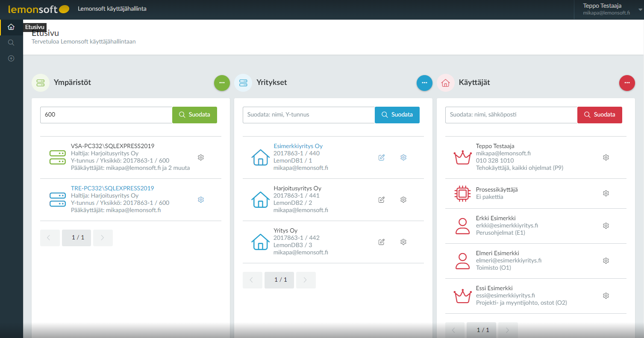The image size is (644, 338).
Task: Click edit icon for Harjoitusyritys Oy
Action: coord(382,200)
